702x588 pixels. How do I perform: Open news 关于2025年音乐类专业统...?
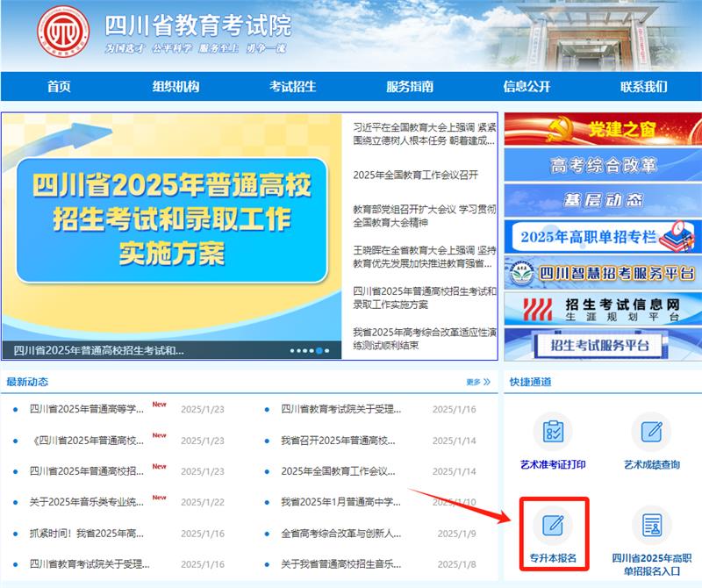click(x=86, y=502)
